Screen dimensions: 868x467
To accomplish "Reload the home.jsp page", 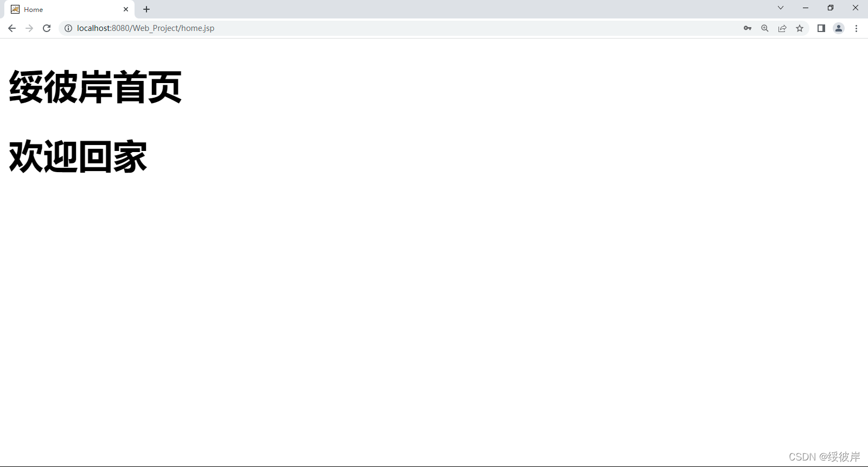I will click(x=47, y=28).
